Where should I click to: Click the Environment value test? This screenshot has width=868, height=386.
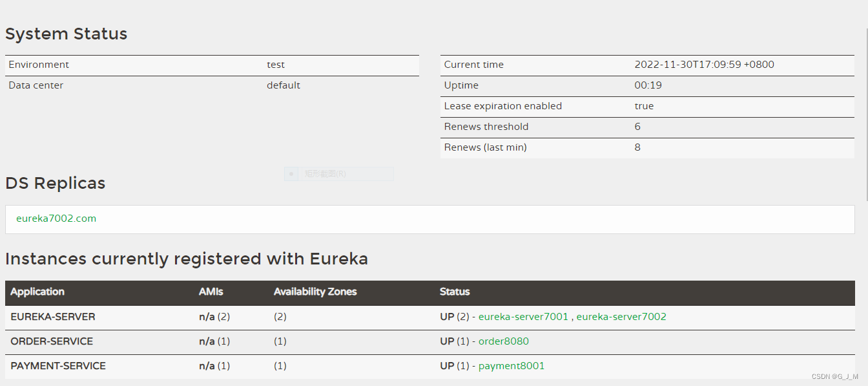pyautogui.click(x=276, y=65)
